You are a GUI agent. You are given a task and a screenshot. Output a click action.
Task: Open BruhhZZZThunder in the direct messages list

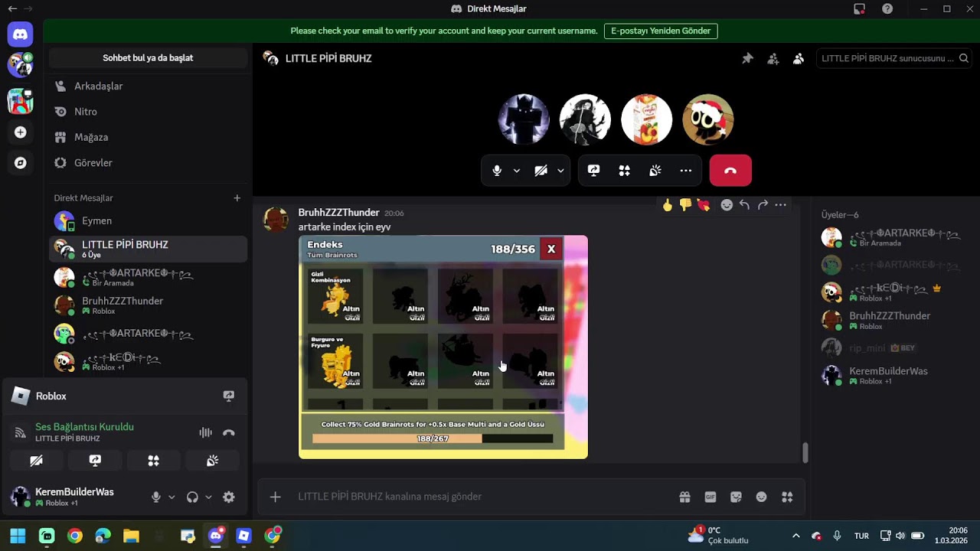pyautogui.click(x=148, y=305)
